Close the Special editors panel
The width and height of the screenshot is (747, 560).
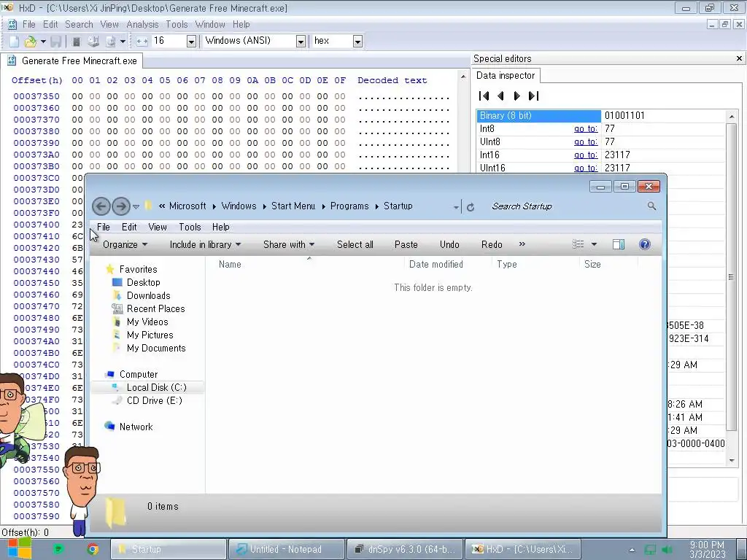[x=739, y=58]
